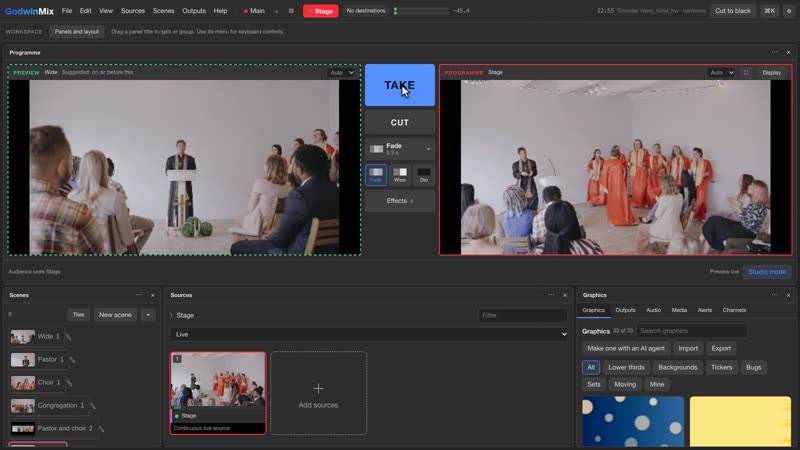Click the New scene button

coord(115,315)
